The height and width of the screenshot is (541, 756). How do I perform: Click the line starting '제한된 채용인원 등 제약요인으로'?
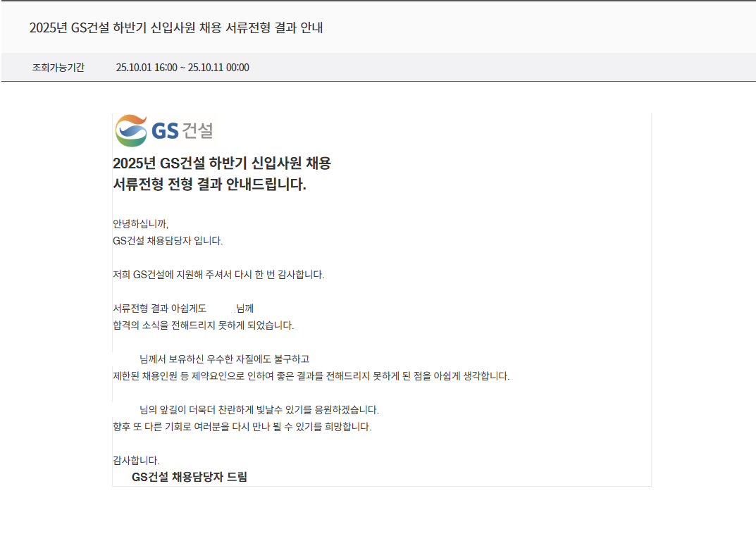(311, 375)
